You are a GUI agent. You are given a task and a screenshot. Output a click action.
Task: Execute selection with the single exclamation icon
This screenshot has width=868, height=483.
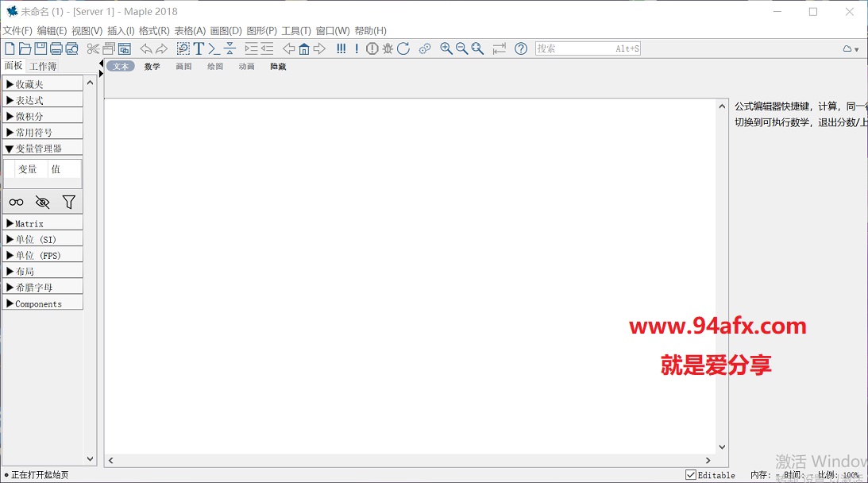coord(357,48)
